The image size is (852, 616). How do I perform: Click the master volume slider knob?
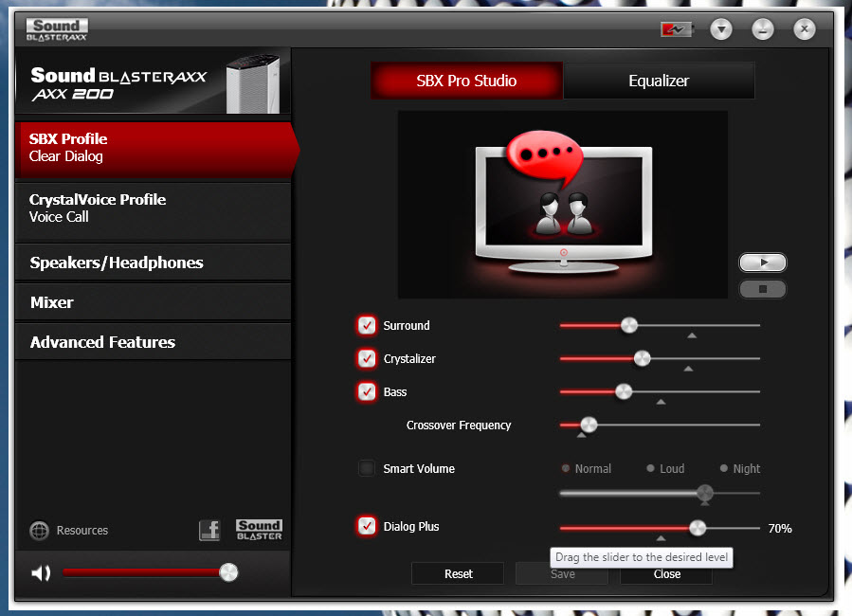tap(228, 572)
